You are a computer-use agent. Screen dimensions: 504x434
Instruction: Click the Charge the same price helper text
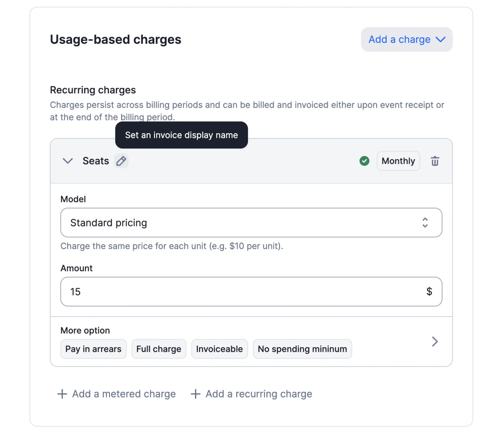tap(172, 246)
